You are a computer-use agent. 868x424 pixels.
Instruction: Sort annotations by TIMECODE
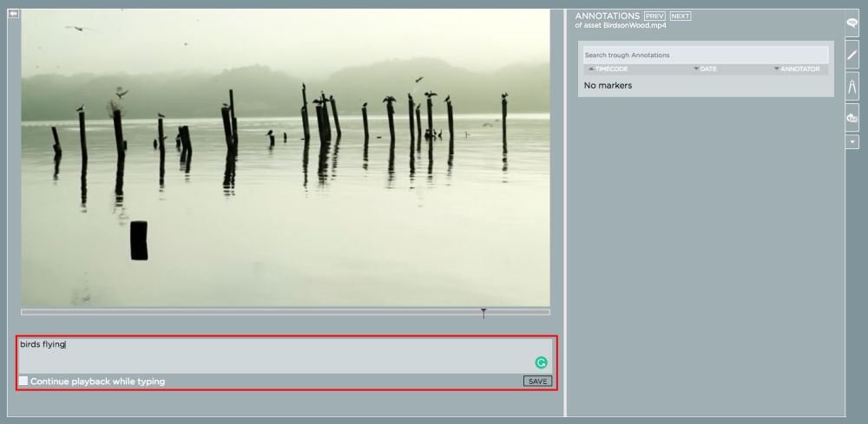pyautogui.click(x=611, y=68)
